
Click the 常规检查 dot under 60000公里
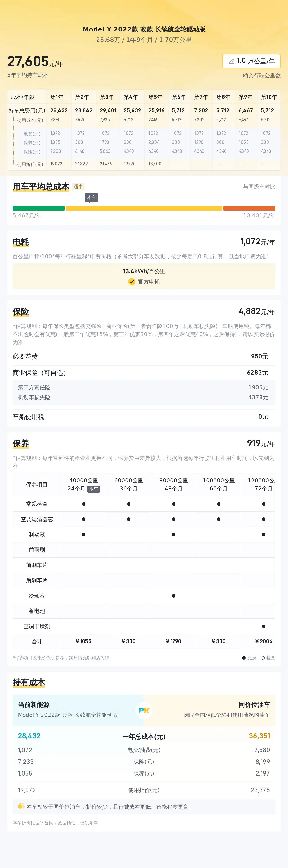129,504
